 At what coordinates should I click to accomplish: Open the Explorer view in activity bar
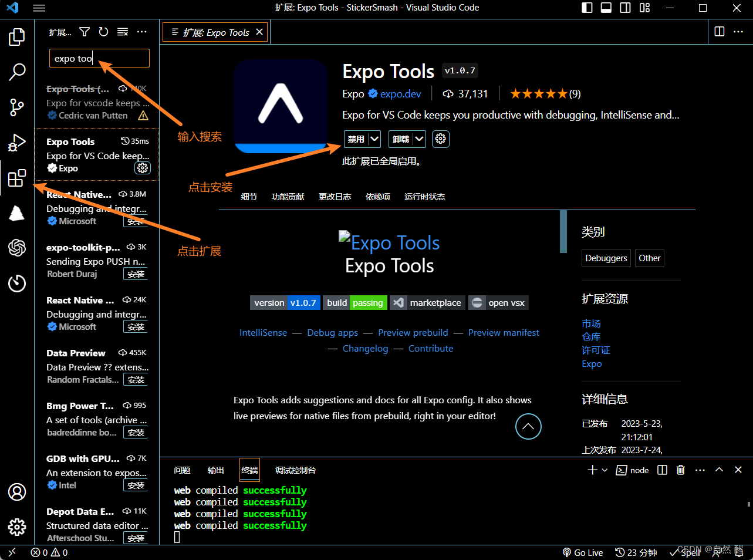click(x=17, y=37)
